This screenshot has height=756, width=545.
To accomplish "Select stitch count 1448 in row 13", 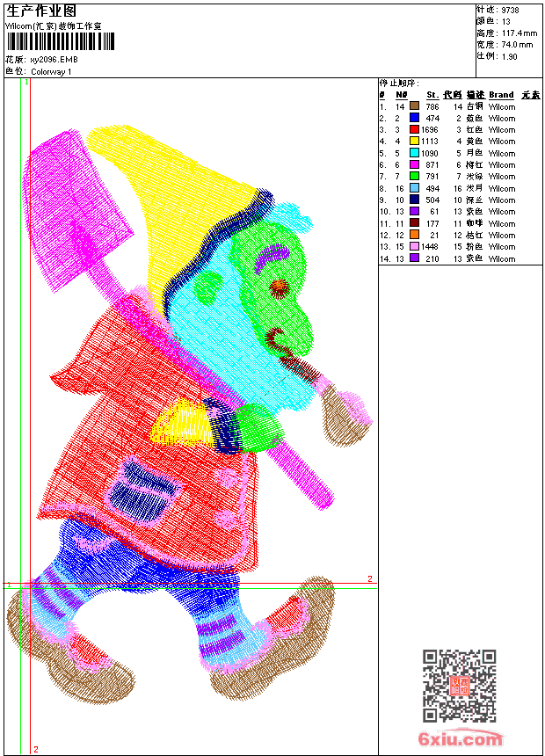I will coord(430,247).
